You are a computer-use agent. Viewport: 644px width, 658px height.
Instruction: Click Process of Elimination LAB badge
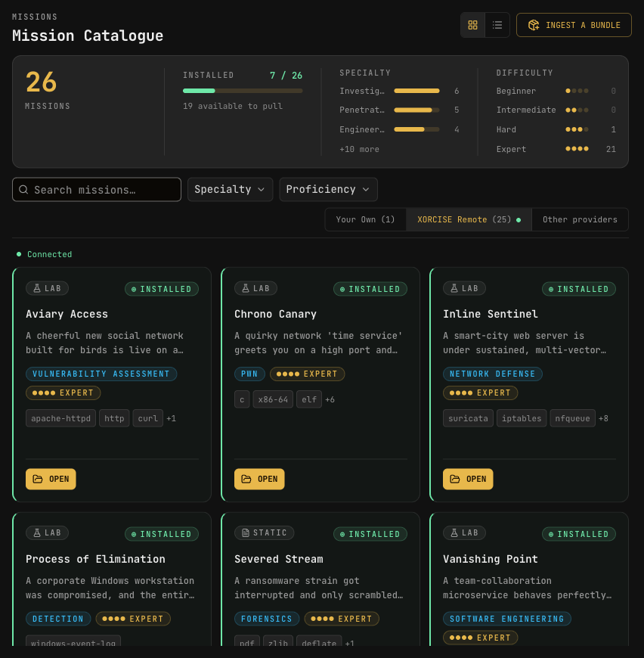pyautogui.click(x=47, y=533)
